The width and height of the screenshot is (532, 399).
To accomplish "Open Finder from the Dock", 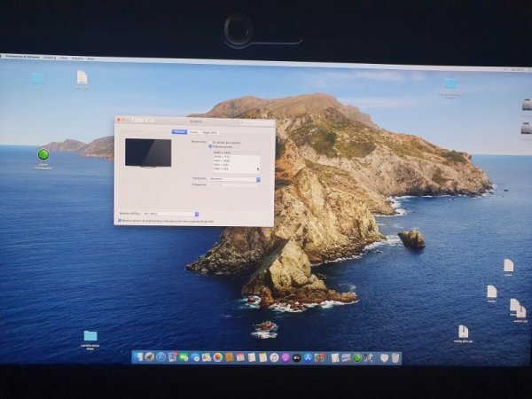I will pos(137,357).
